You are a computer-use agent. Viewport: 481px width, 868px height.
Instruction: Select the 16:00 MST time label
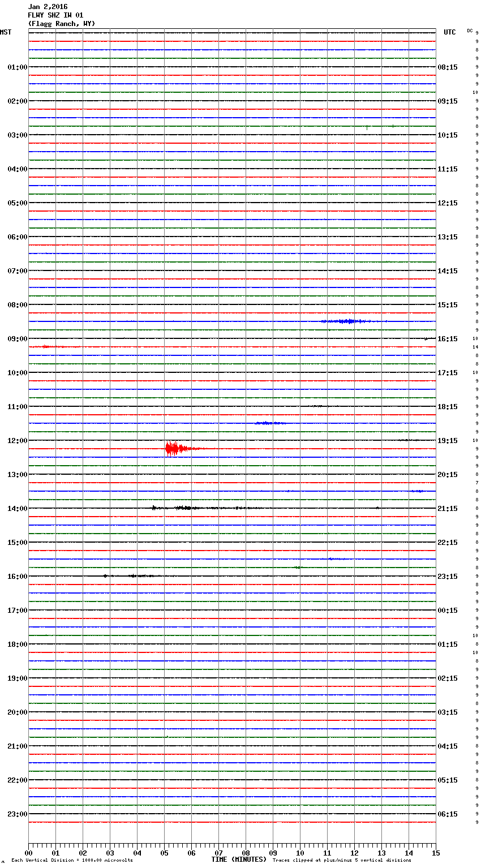click(17, 577)
